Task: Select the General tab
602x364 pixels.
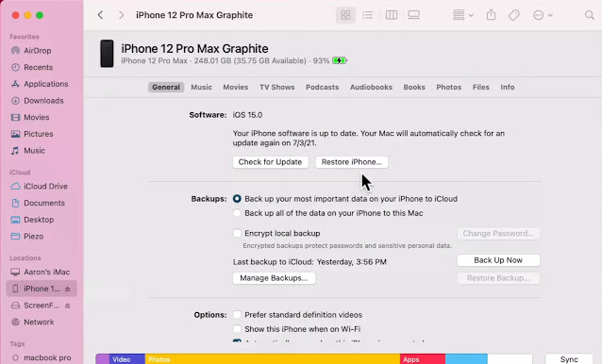Action: 166,87
